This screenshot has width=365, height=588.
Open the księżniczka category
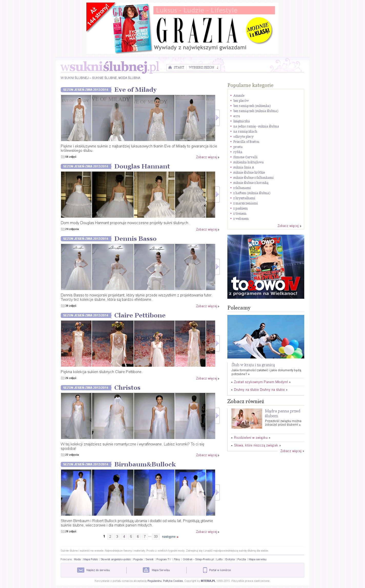241,121
